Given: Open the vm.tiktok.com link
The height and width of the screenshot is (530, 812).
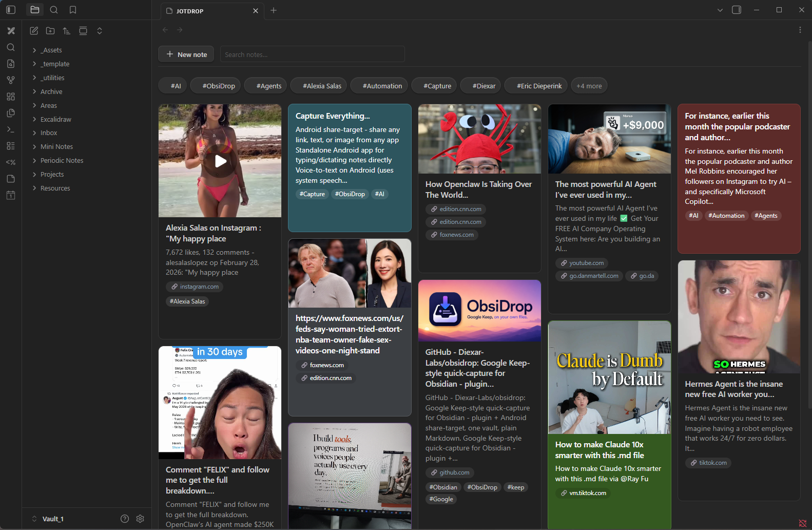Looking at the screenshot, I should (583, 493).
